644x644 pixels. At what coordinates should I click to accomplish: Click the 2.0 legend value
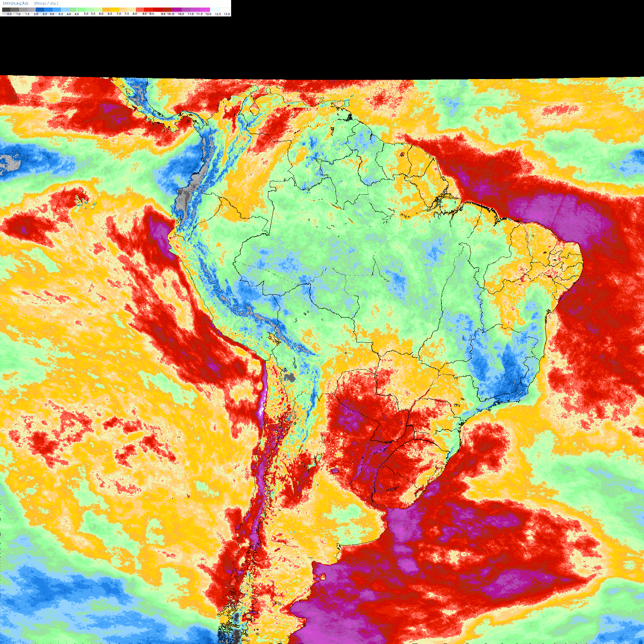pyautogui.click(x=36, y=14)
